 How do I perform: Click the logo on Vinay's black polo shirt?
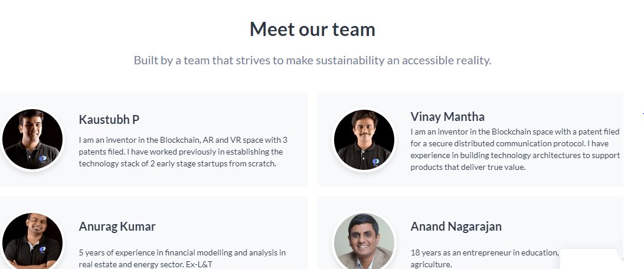click(x=375, y=162)
